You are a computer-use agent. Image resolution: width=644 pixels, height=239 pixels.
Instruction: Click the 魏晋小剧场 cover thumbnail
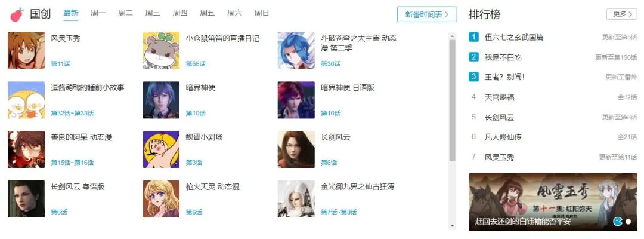click(x=161, y=149)
